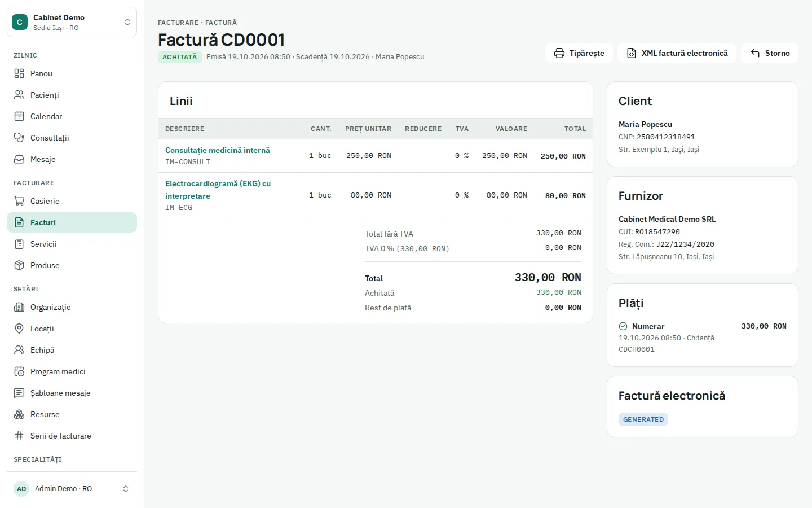The image size is (812, 508).
Task: Click the Storno button
Action: coord(770,53)
